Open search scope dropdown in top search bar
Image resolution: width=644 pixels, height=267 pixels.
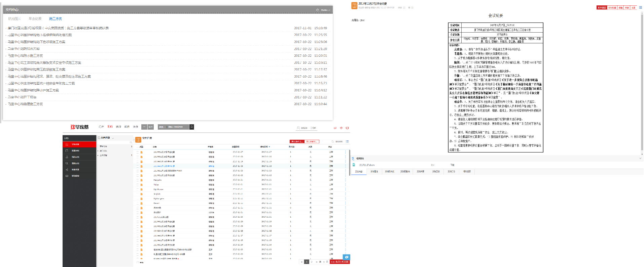click(163, 127)
